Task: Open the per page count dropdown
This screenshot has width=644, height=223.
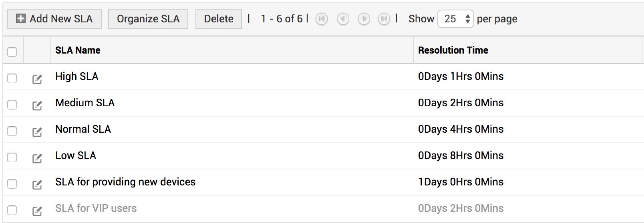Action: point(456,19)
